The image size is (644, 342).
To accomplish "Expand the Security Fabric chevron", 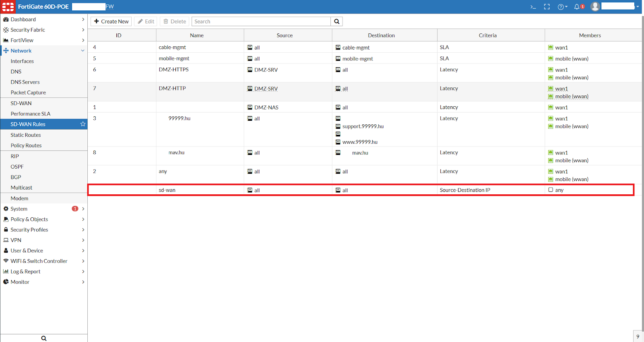I will [83, 30].
